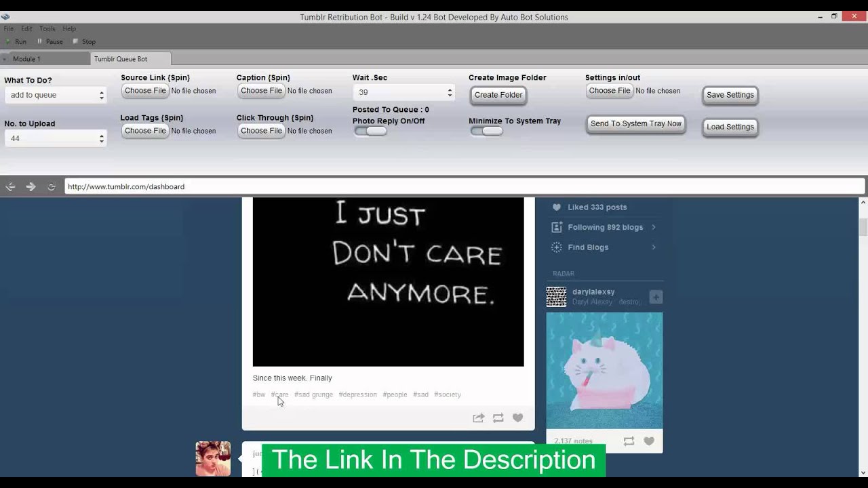Screen dimensions: 868x488
Task: Click the Following blogs person icon
Action: click(x=557, y=228)
